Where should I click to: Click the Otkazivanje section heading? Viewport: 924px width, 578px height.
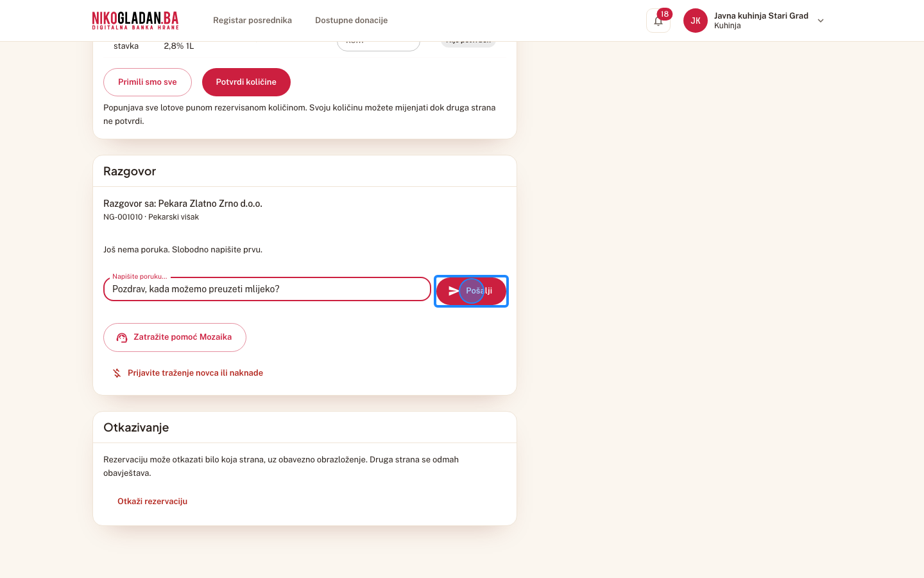(136, 428)
